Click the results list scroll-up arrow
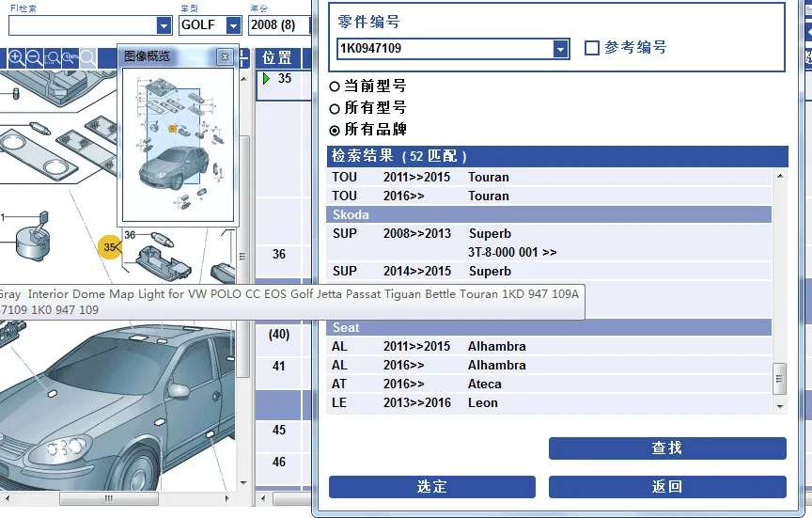 pyautogui.click(x=780, y=176)
